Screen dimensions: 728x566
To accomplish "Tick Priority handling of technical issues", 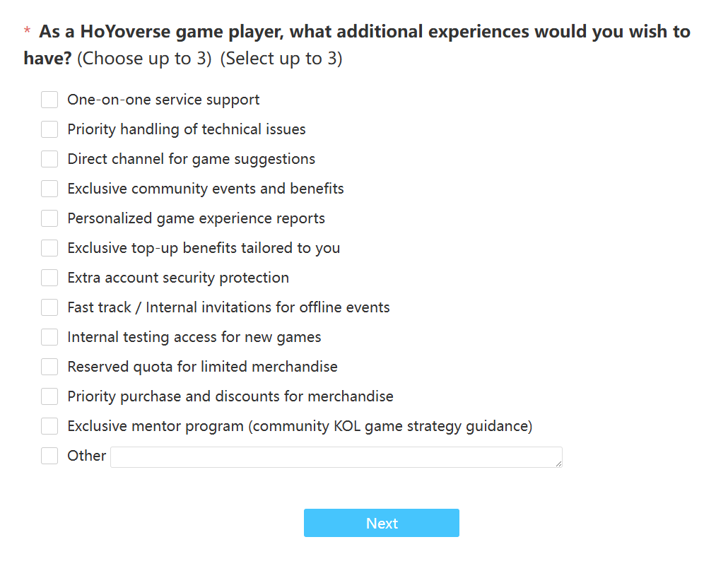I will point(49,129).
